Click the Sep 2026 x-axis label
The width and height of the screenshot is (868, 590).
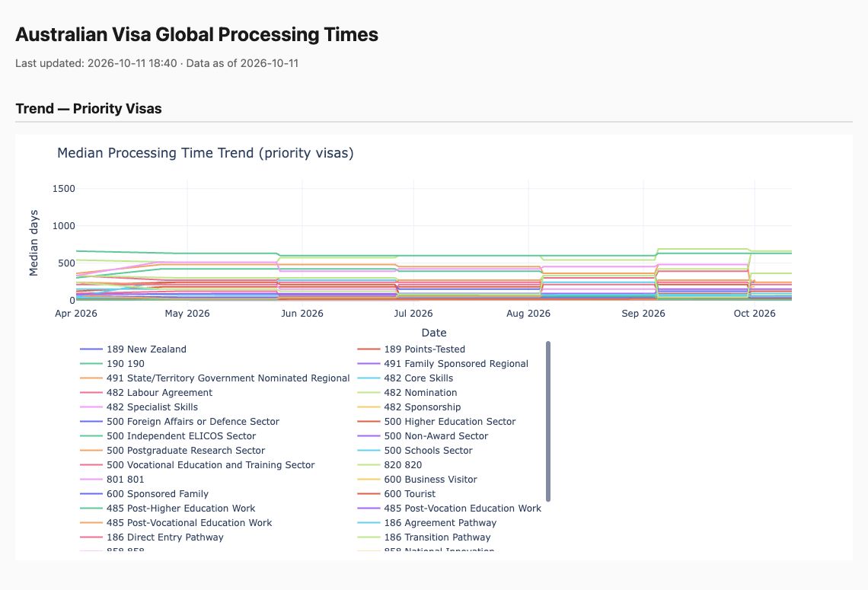[643, 313]
